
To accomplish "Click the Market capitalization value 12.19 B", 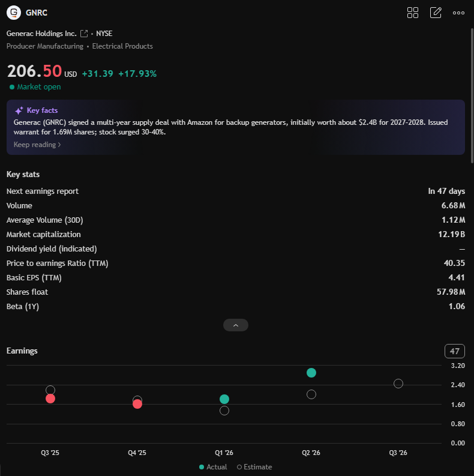I will click(452, 234).
